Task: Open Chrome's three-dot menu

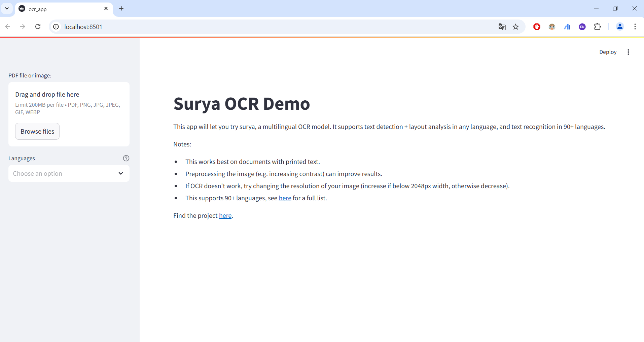Action: click(x=635, y=27)
